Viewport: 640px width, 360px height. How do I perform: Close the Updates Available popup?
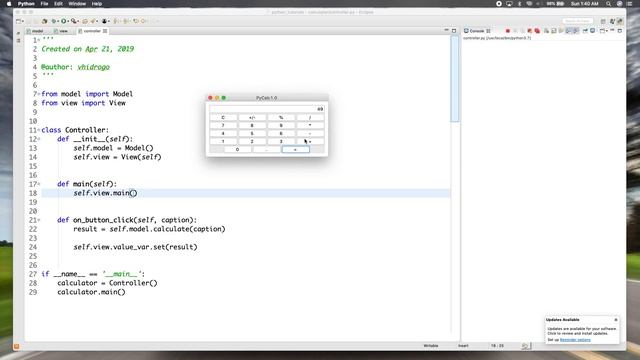[616, 320]
